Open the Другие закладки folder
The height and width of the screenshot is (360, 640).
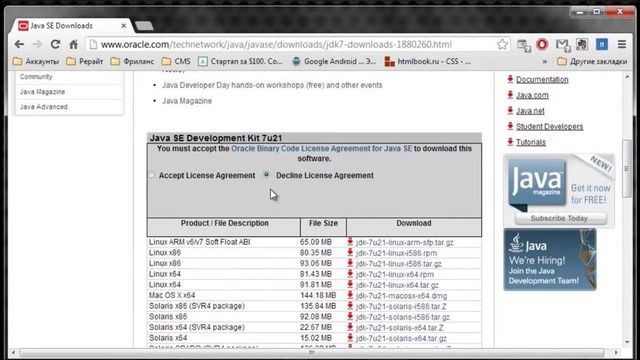(x=592, y=61)
